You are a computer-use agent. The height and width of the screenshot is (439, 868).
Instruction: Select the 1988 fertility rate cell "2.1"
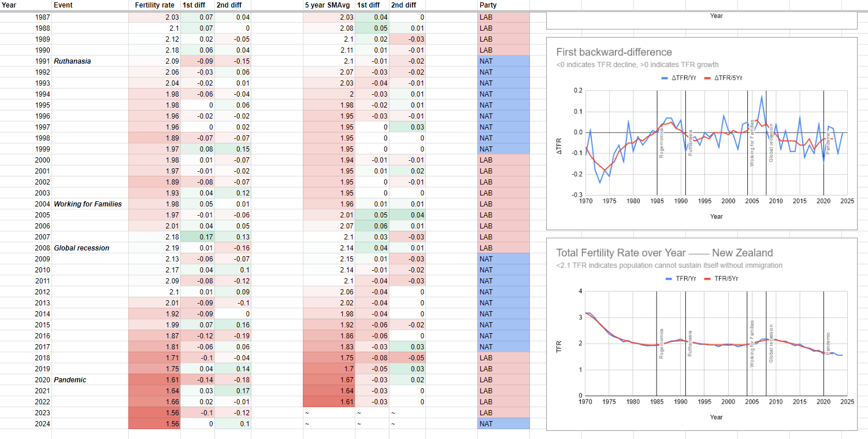click(154, 28)
